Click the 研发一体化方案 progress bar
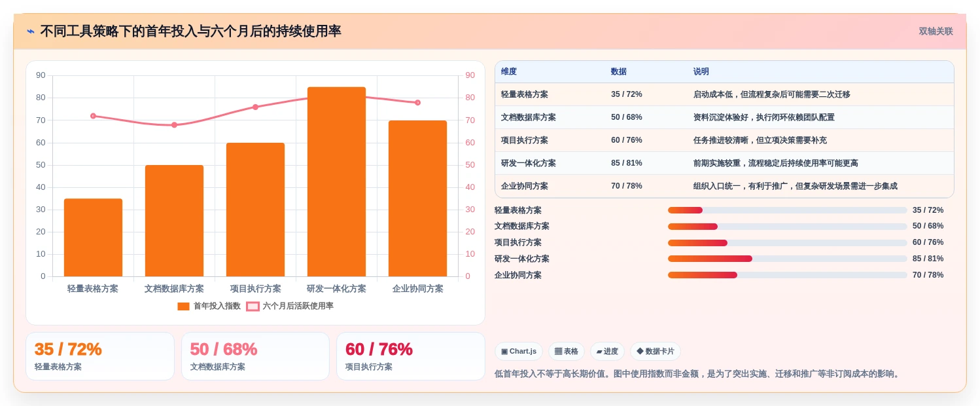 (x=787, y=259)
